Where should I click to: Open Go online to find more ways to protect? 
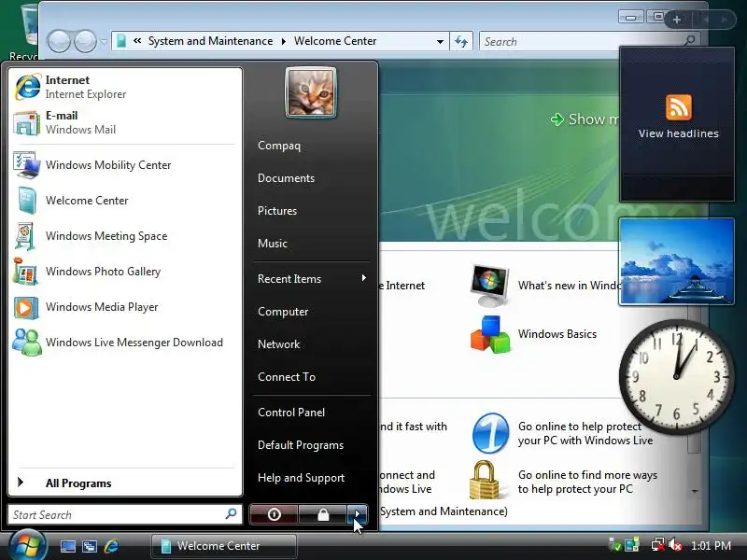[x=564, y=482]
